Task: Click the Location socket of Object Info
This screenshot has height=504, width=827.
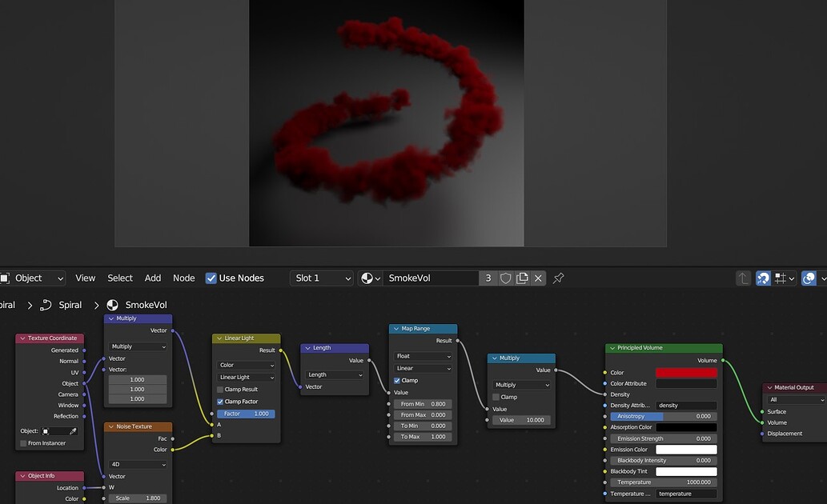Action: click(x=84, y=488)
